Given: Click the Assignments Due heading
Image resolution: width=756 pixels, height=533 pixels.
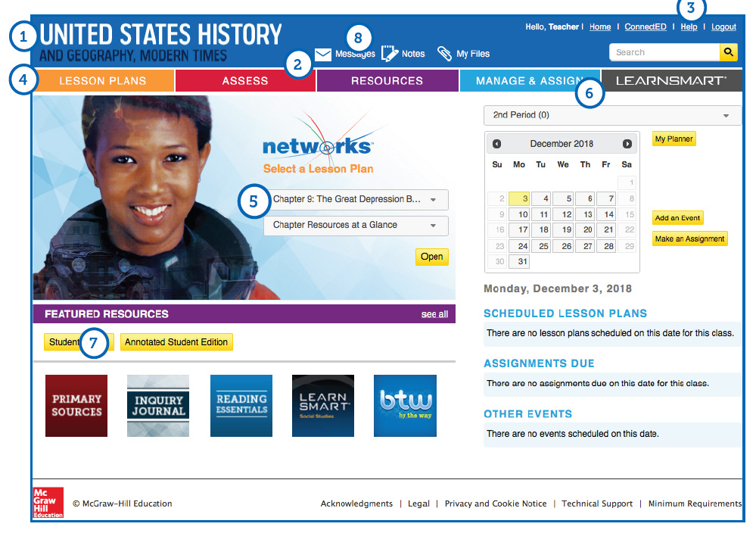Looking at the screenshot, I should click(x=539, y=363).
